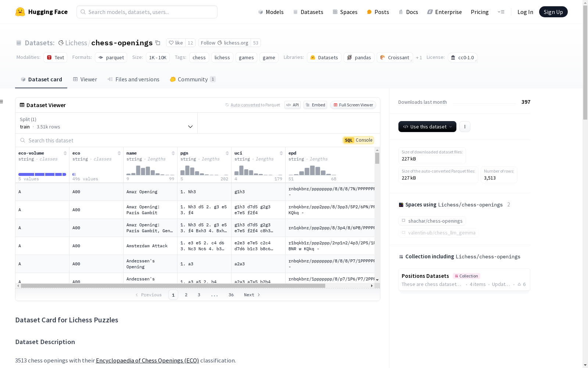This screenshot has height=368, width=588.
Task: Open the Files and versions tab
Action: click(x=133, y=79)
